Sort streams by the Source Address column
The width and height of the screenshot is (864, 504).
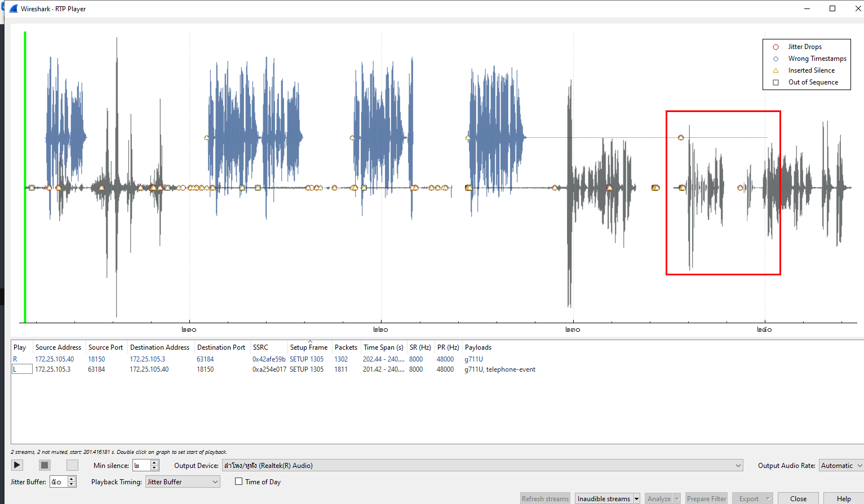coord(58,347)
